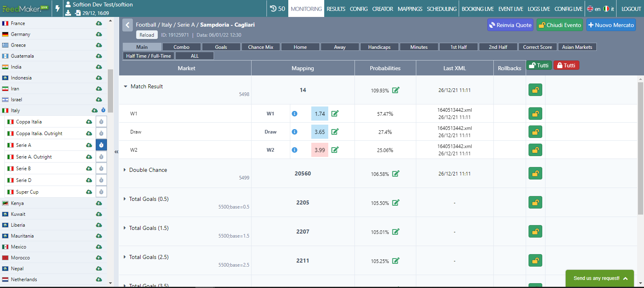This screenshot has height=288, width=644.
Task: Click the info icon in the Draw mapping row
Action: tap(294, 132)
